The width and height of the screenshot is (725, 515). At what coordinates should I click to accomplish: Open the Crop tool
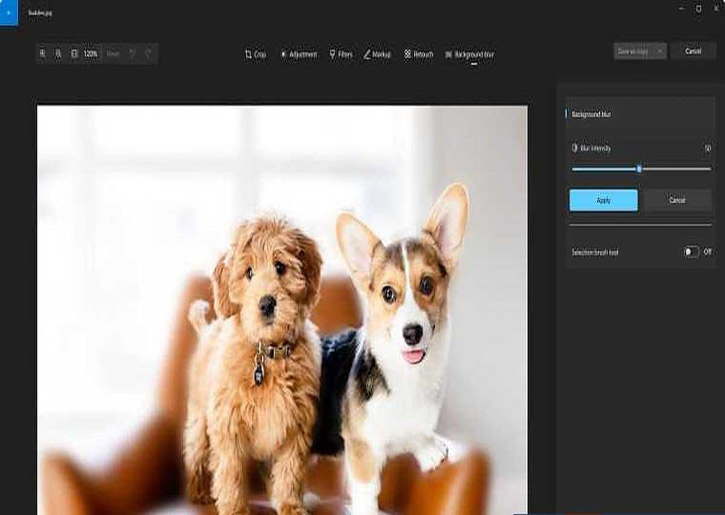tap(255, 54)
